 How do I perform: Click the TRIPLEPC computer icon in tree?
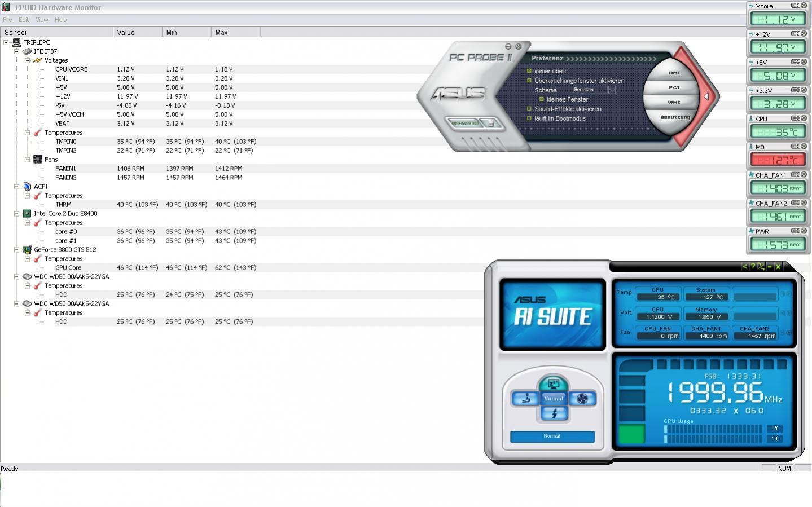pos(16,42)
